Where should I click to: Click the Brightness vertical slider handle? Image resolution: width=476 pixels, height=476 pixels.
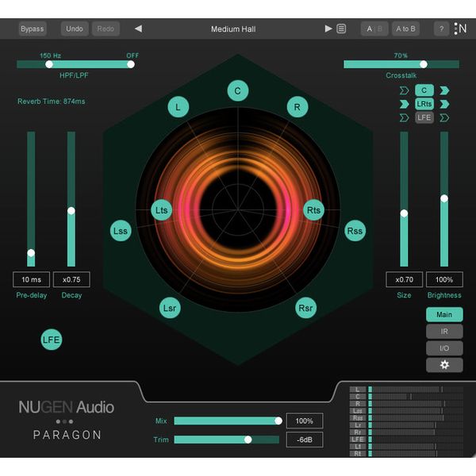pos(444,198)
